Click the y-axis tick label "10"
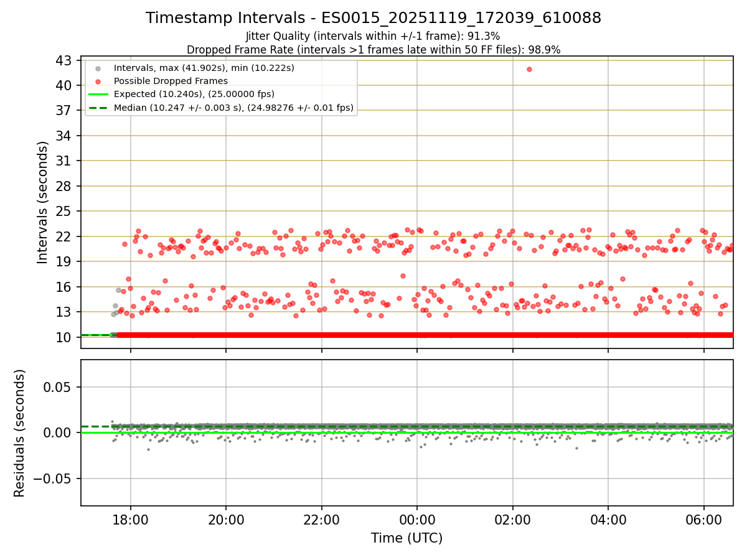Viewport: 747px width, 560px height. (65, 337)
